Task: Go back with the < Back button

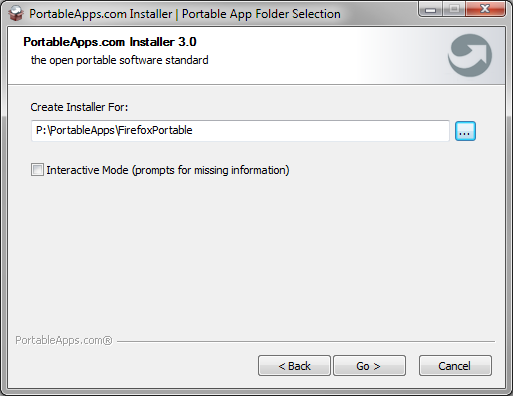Action: pyautogui.click(x=294, y=366)
